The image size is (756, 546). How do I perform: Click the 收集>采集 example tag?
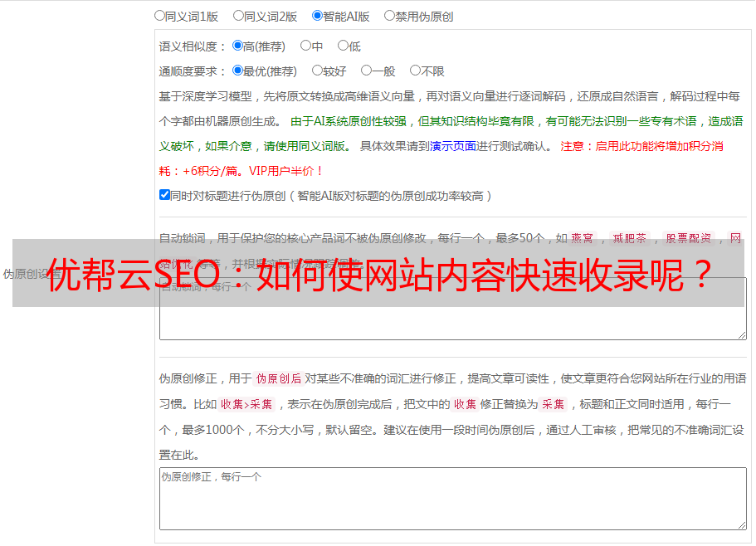coord(246,404)
